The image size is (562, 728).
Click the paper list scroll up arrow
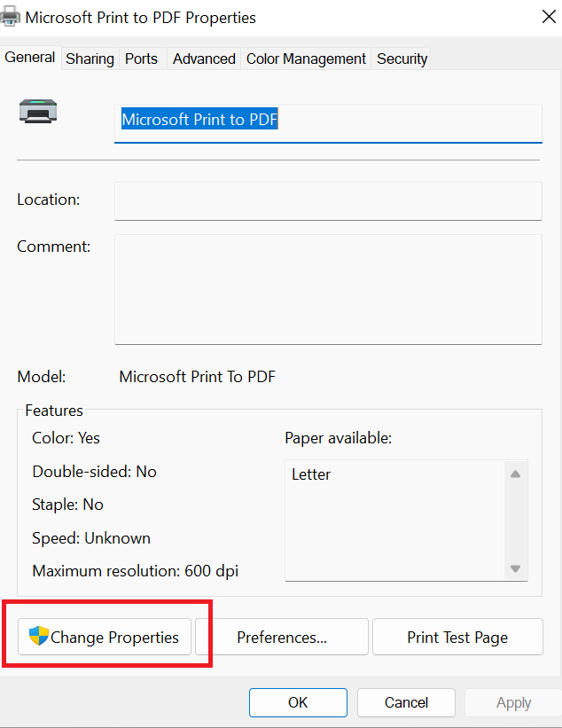[x=515, y=474]
